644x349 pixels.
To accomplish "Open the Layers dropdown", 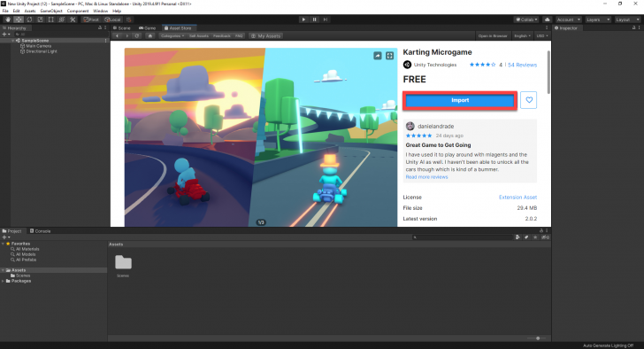I will [x=598, y=19].
